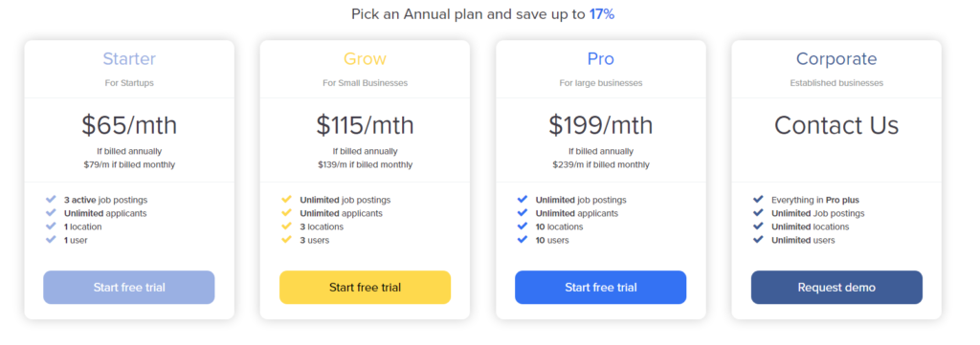
Task: Click the Contact Us text on the Corporate card
Action: coord(836,125)
